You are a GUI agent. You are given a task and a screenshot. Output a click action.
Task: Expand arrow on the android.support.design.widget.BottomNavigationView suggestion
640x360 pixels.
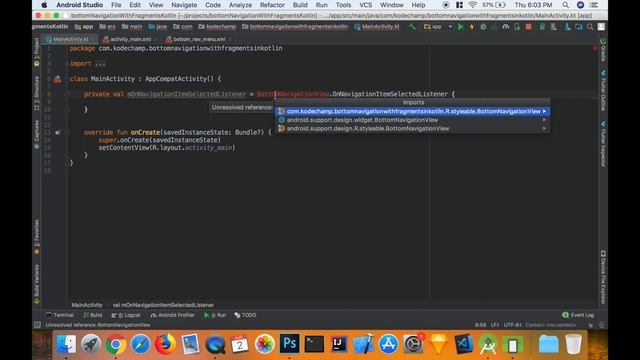[544, 120]
